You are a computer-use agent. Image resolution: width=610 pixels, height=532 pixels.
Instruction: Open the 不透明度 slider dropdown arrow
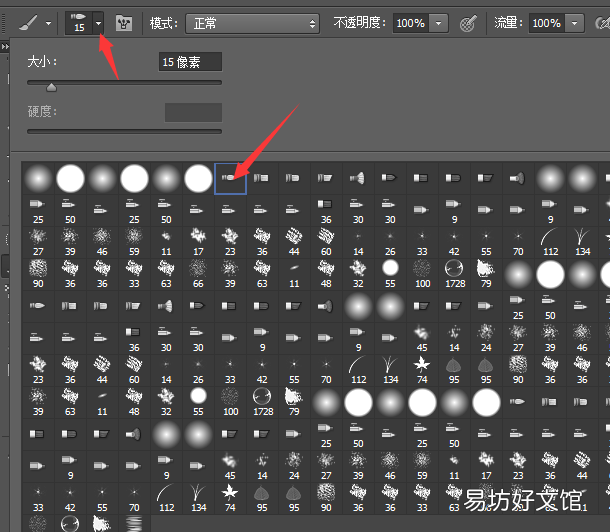coord(439,23)
